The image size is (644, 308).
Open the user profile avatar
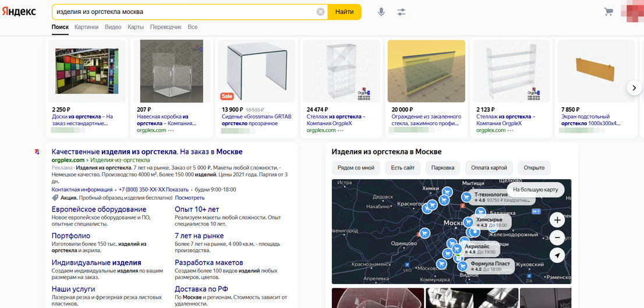click(633, 12)
